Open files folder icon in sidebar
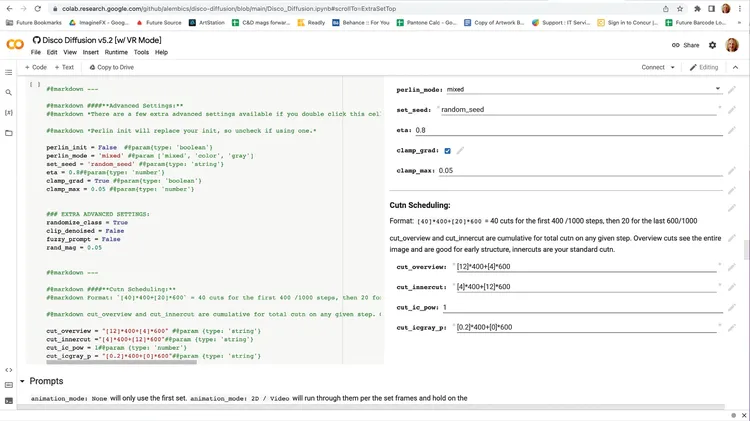 tap(9, 133)
